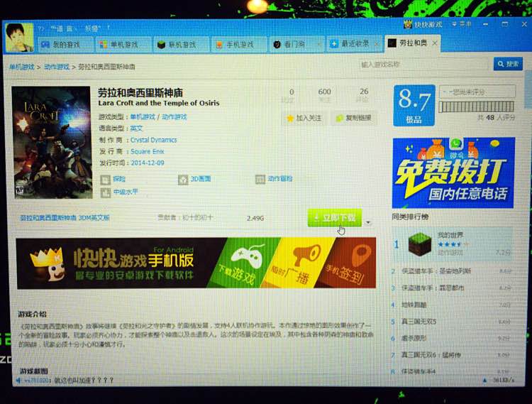Click the 单机游戏 breadcrumb link
The height and width of the screenshot is (404, 532).
click(22, 67)
